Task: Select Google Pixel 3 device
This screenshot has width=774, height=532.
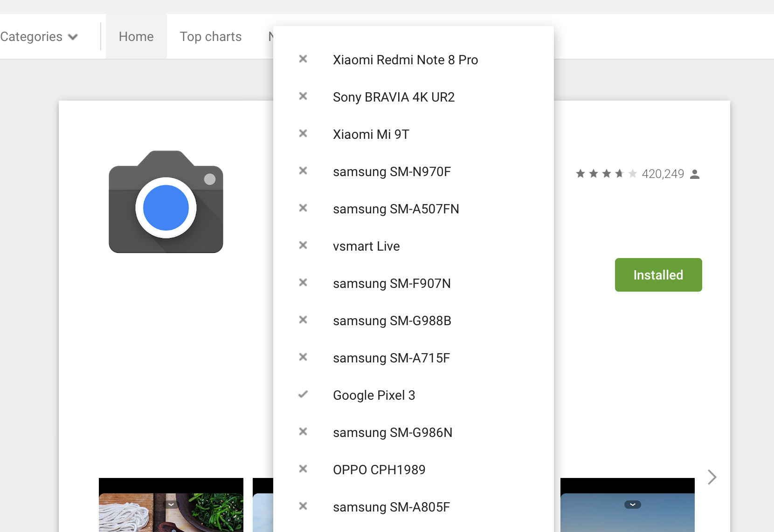Action: (414, 395)
